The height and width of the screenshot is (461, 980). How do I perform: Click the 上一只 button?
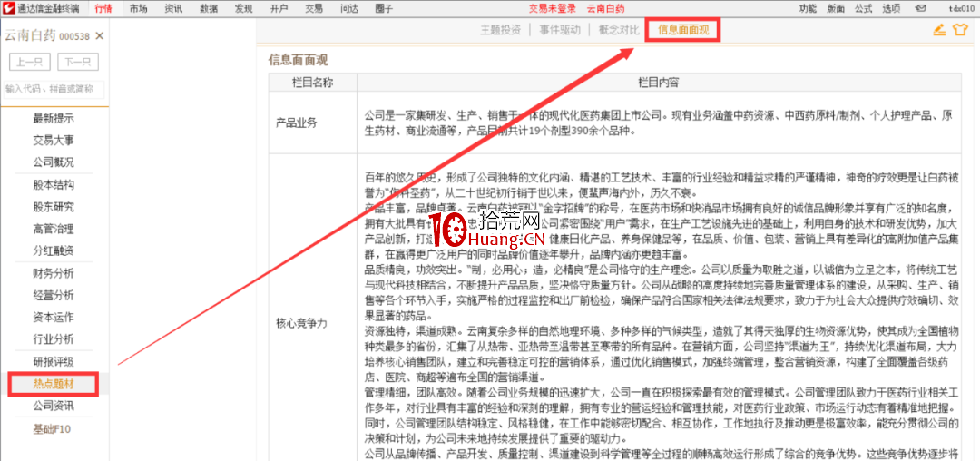30,62
